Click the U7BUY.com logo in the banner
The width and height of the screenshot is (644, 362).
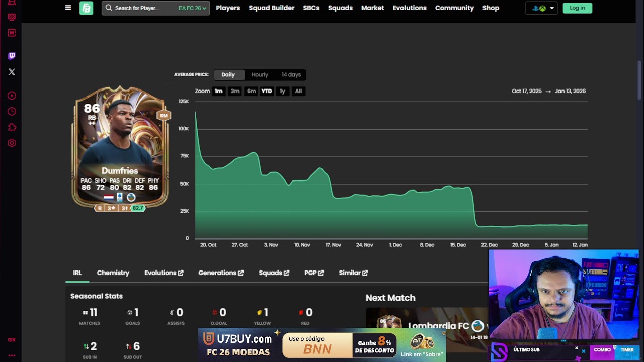pyautogui.click(x=238, y=339)
